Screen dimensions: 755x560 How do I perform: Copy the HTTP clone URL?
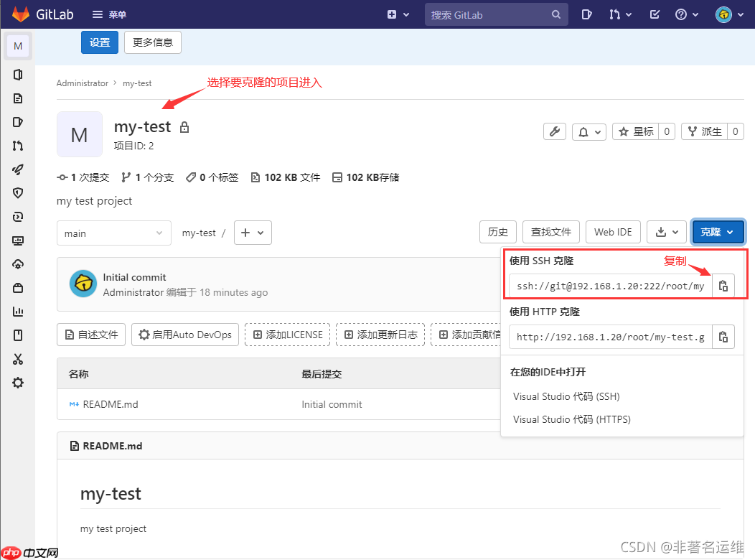click(x=723, y=336)
